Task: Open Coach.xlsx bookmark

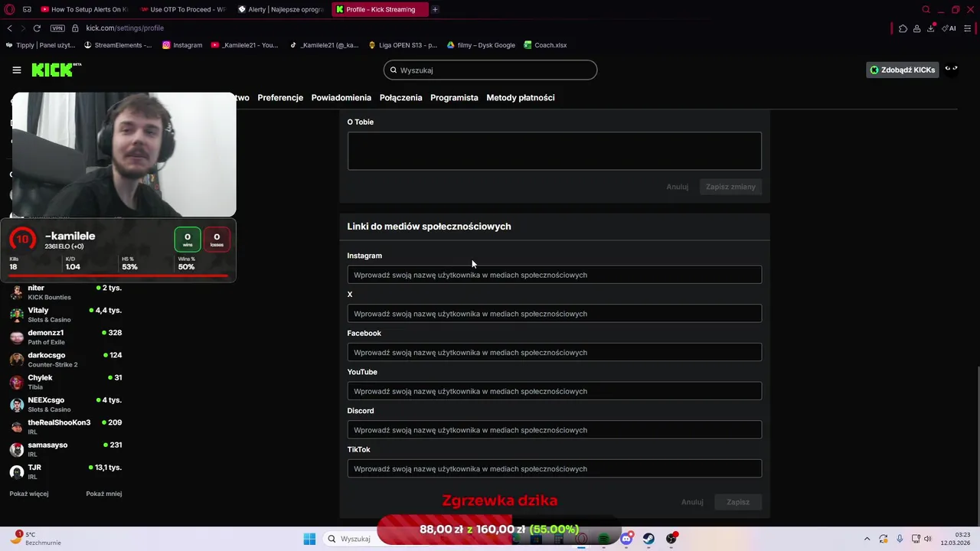Action: pos(545,45)
